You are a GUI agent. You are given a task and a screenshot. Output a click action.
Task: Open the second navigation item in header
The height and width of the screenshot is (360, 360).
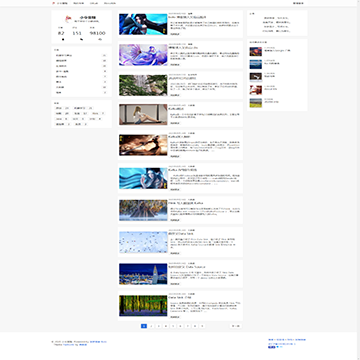[x=79, y=3]
